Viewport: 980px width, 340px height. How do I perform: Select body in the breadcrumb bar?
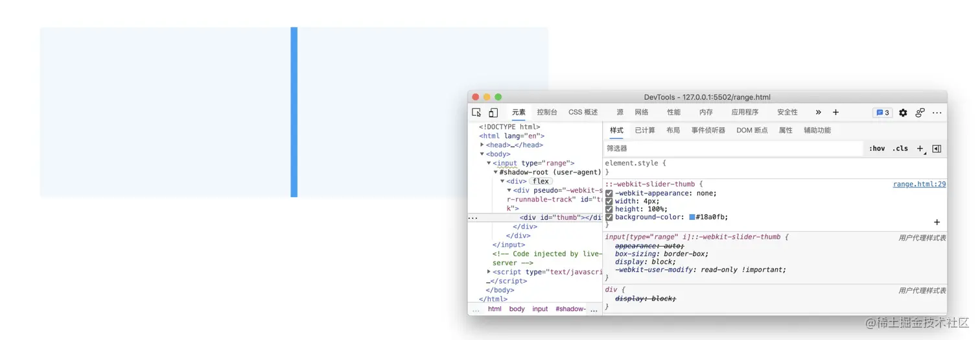point(517,309)
